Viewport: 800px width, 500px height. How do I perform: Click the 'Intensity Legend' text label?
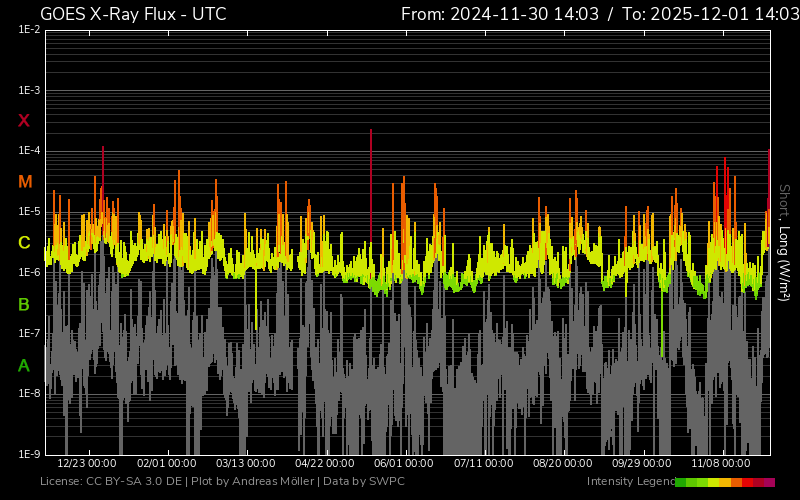tap(630, 482)
